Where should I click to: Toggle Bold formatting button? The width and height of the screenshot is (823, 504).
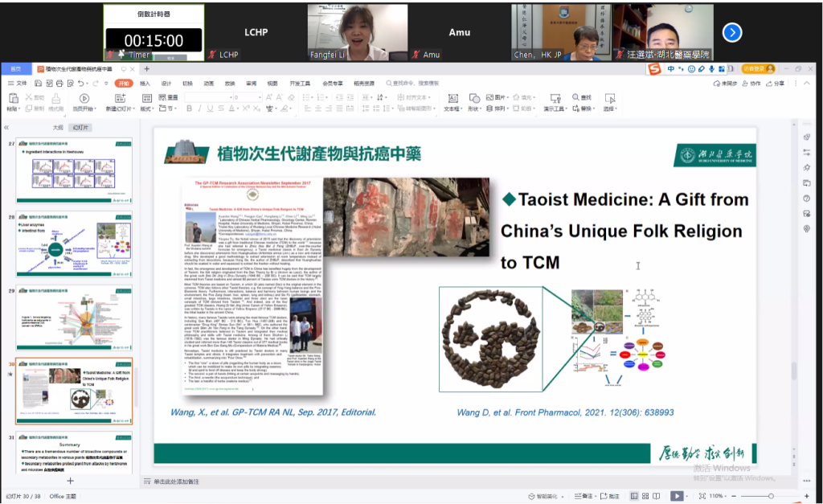(x=189, y=109)
